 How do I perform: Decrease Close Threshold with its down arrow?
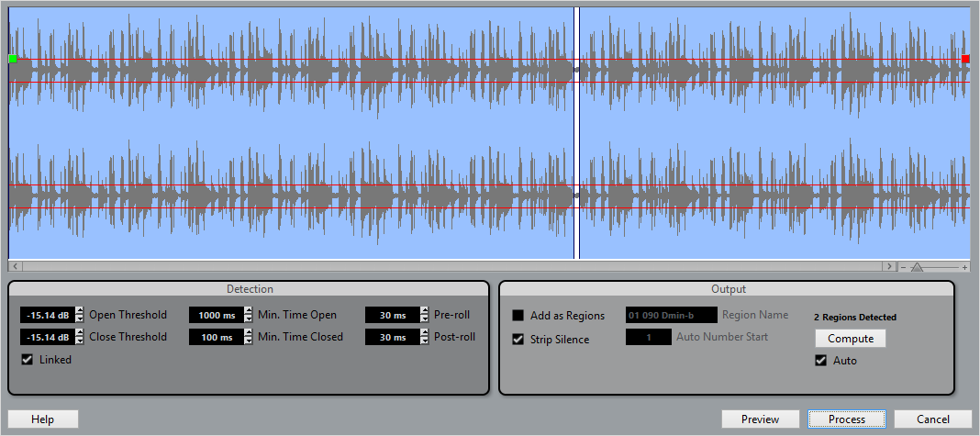point(80,341)
